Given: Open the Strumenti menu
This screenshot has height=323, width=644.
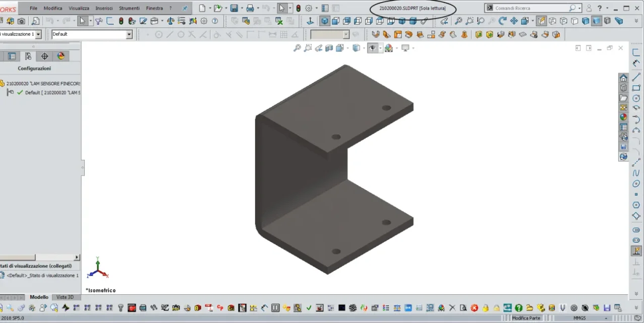Looking at the screenshot, I should pyautogui.click(x=129, y=8).
